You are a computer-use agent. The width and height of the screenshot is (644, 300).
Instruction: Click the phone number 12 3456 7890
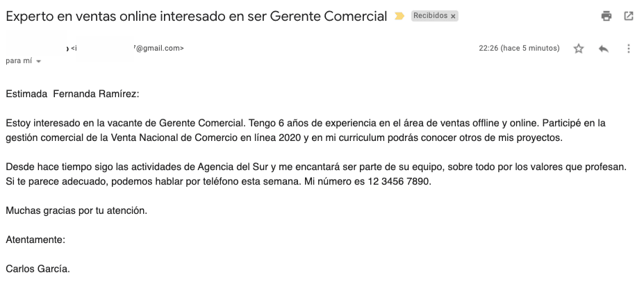coord(399,181)
